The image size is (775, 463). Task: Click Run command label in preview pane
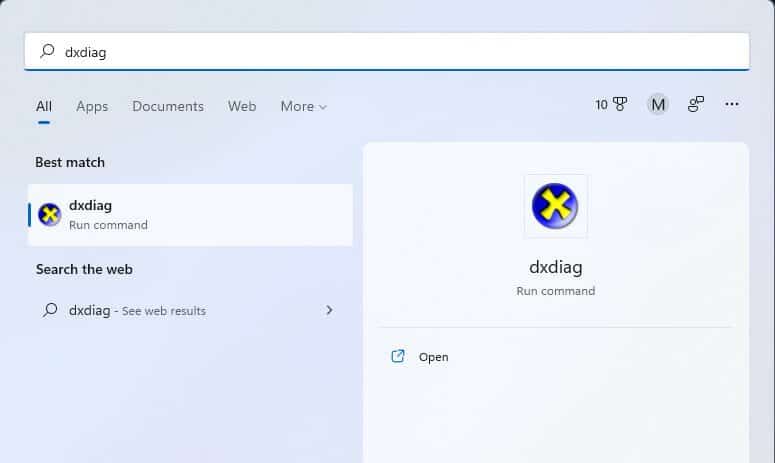556,291
